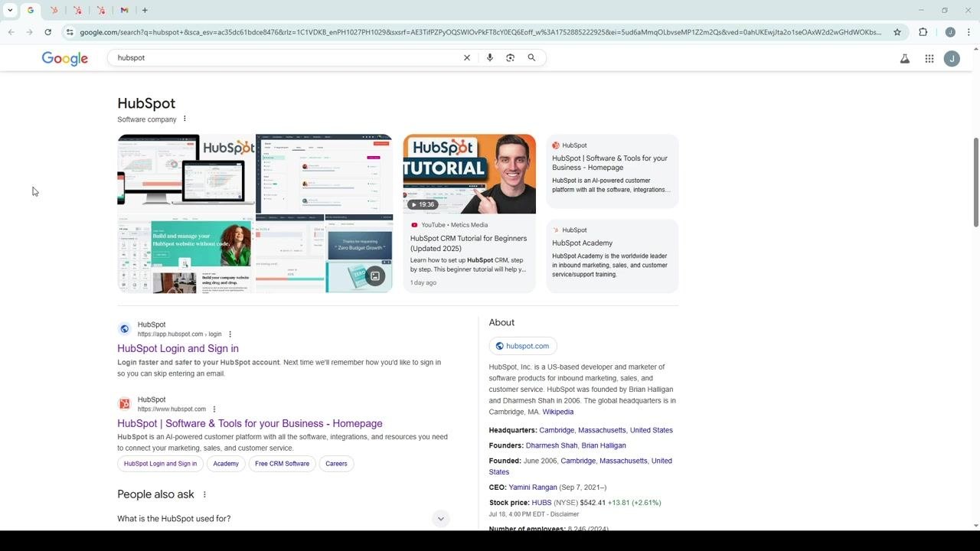The image size is (980, 551).
Task: Open more options for www.hubspot.com result
Action: click(214, 409)
